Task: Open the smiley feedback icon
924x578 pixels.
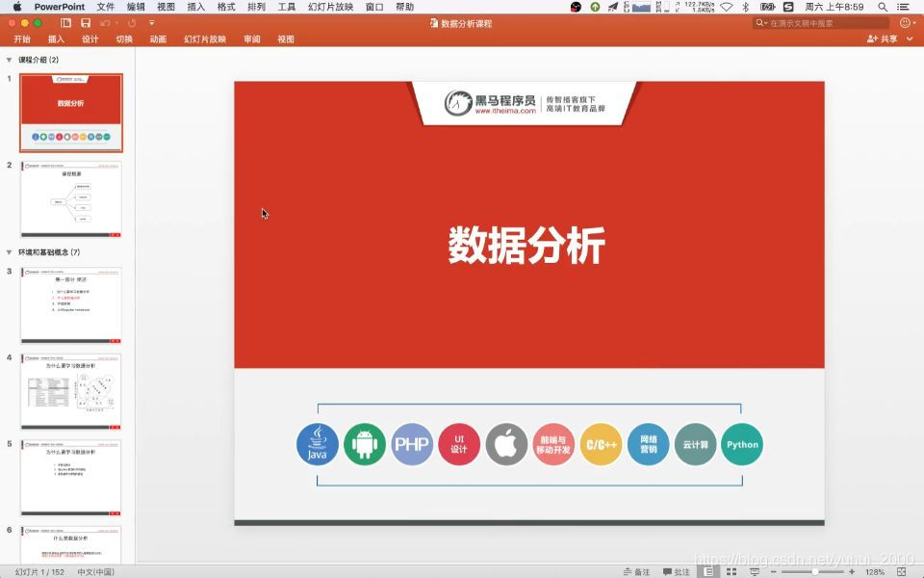Action: [905, 23]
